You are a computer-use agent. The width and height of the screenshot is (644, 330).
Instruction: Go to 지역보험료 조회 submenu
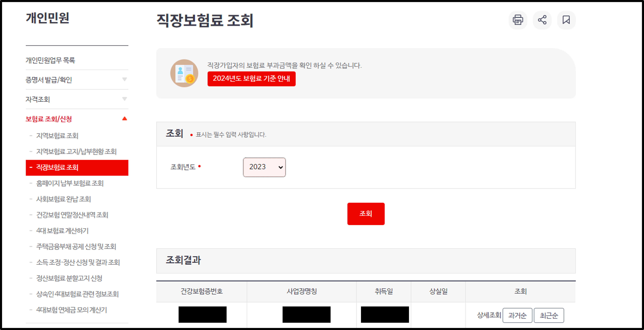(57, 136)
